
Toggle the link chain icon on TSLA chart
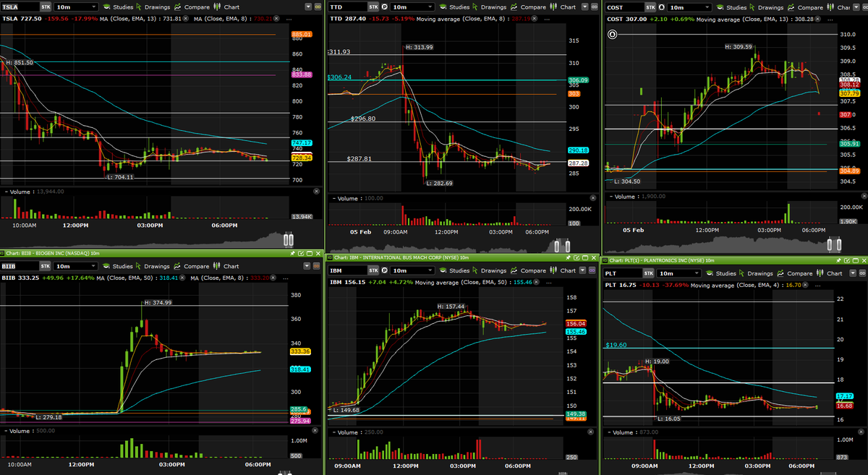click(319, 7)
